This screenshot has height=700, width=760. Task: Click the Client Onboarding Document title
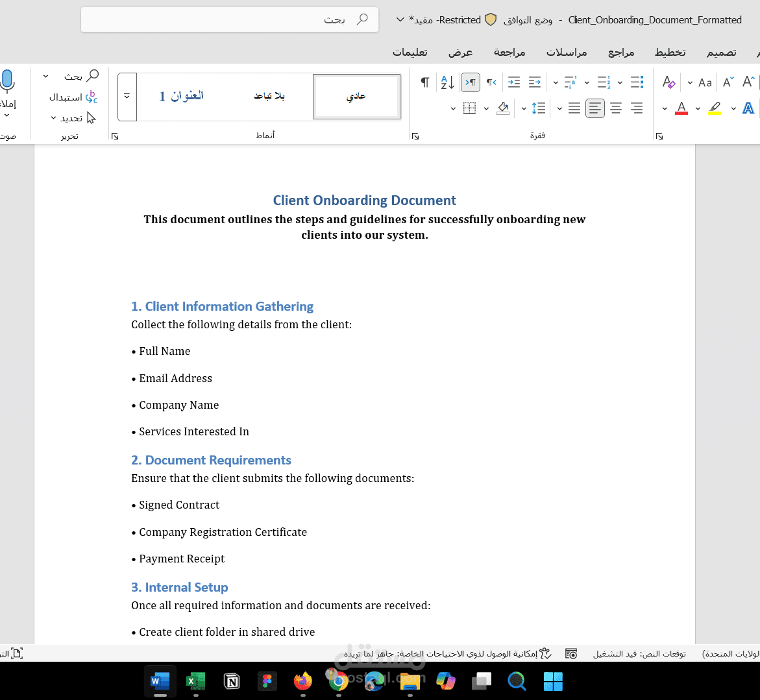(x=365, y=200)
